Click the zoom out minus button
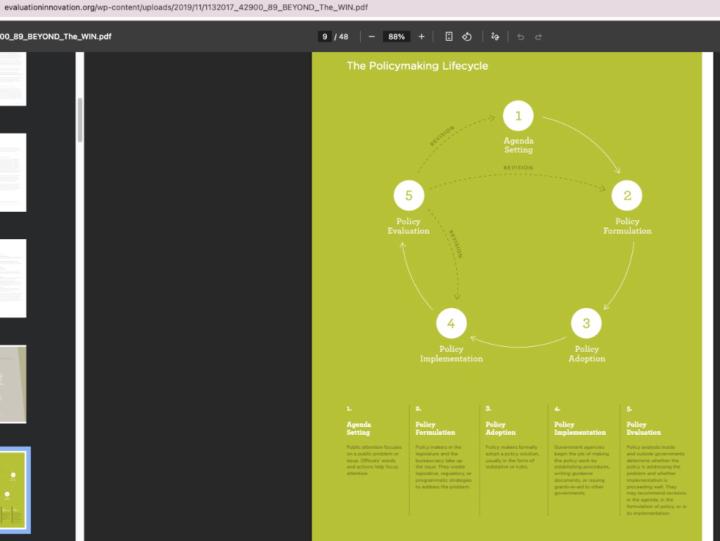This screenshot has width=720, height=541. pyautogui.click(x=372, y=37)
